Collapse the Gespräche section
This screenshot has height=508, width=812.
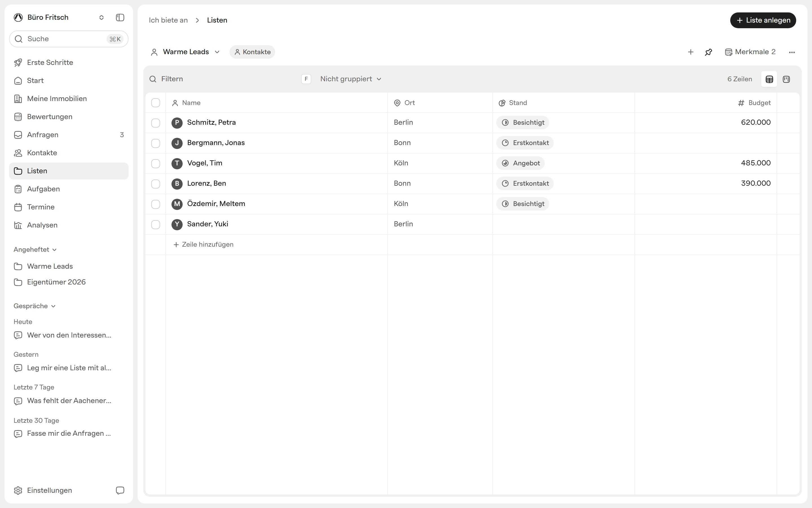click(x=34, y=306)
